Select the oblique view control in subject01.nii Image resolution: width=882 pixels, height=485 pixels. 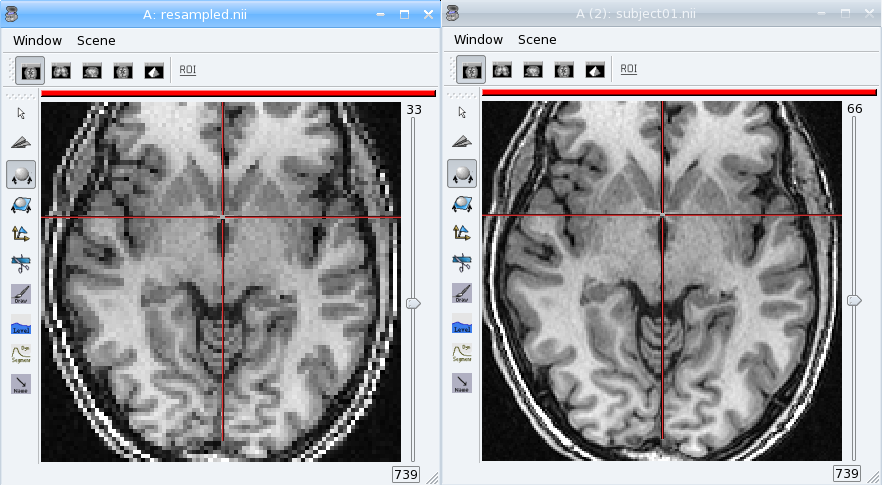pyautogui.click(x=462, y=204)
